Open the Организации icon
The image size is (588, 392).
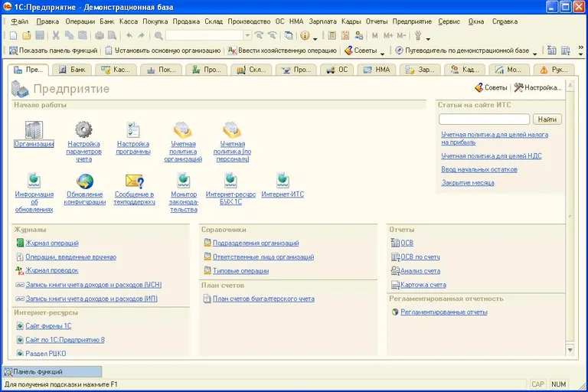click(34, 129)
